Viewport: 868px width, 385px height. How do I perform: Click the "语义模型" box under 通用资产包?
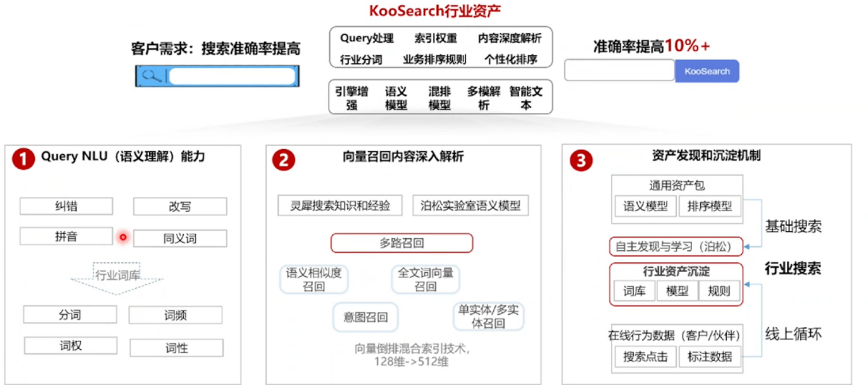tap(646, 206)
